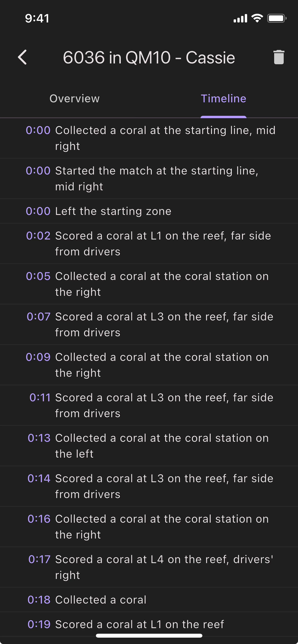The image size is (298, 644).
Task: Select the Timeline tab
Action: point(223,98)
